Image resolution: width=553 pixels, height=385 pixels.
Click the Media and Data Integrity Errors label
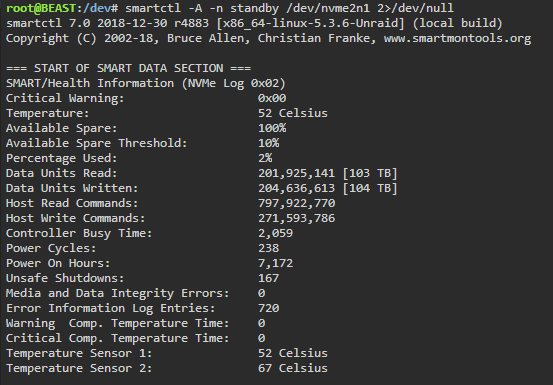pos(117,294)
